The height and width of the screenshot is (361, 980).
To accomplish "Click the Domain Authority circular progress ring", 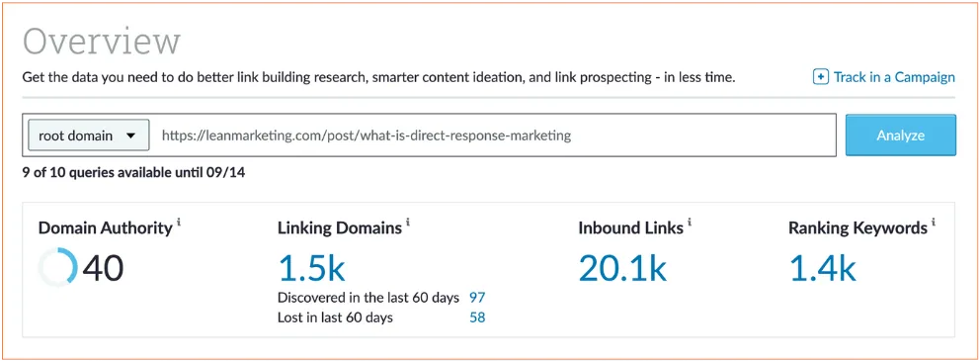I will pyautogui.click(x=57, y=267).
